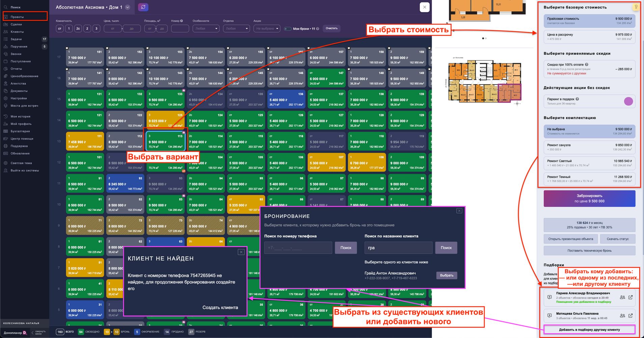Click the yellow question mark help icon
Screen dimensions: 644x338
pos(636,7)
